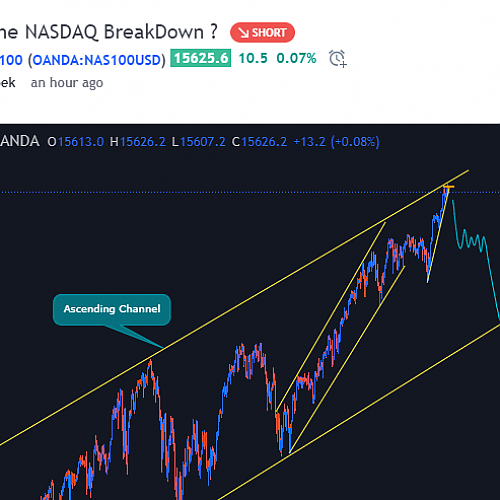Viewport: 500px width, 500px height.
Task: Click the close value C15626.2
Action: (x=259, y=142)
